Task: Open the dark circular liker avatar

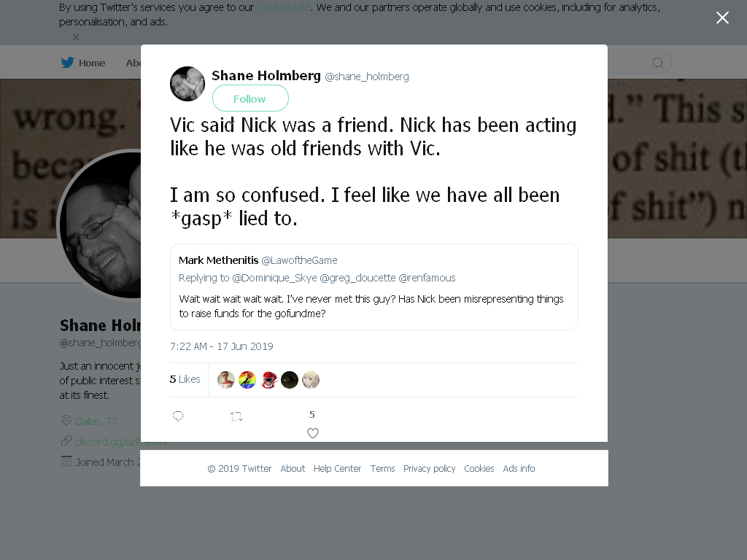Action: pyautogui.click(x=290, y=380)
